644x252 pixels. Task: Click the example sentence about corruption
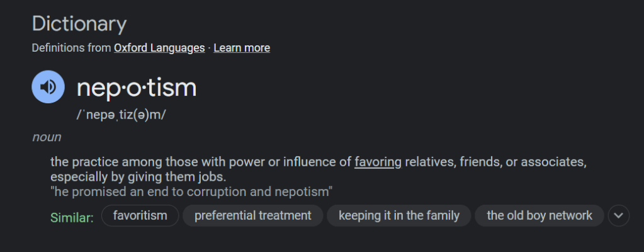191,191
